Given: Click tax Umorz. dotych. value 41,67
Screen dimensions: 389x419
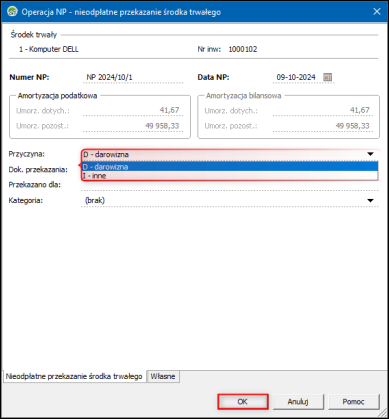Looking at the screenshot, I should click(133, 110).
